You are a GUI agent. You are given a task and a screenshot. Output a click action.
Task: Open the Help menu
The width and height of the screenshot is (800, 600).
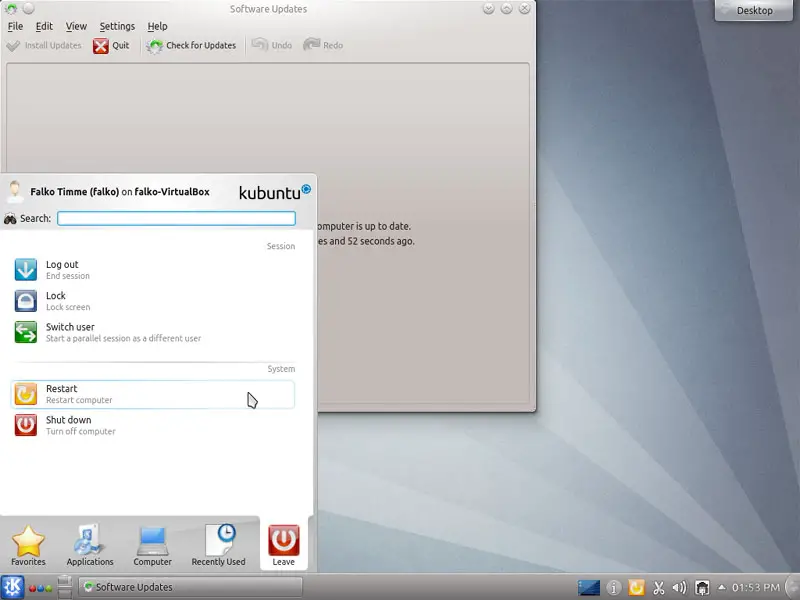[x=157, y=26]
